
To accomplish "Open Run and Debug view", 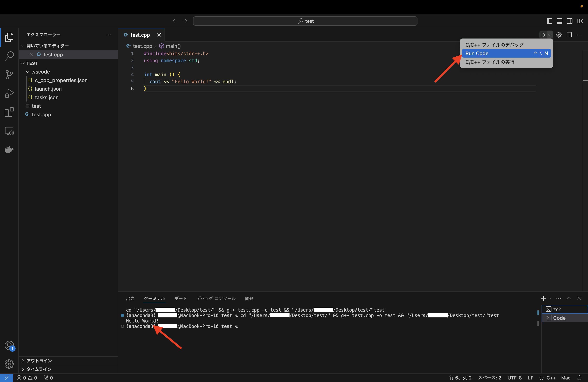I will 9,93.
